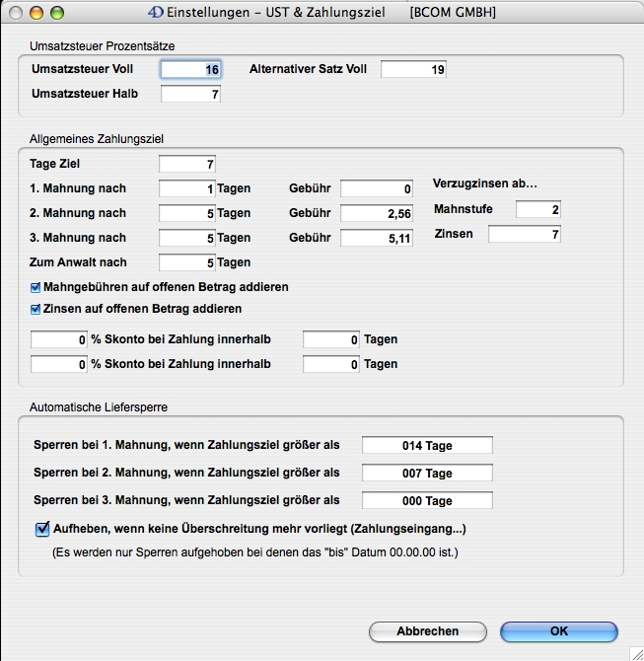Click the Umsatzsteuer Voll field
This screenshot has width=644, height=661.
point(191,69)
